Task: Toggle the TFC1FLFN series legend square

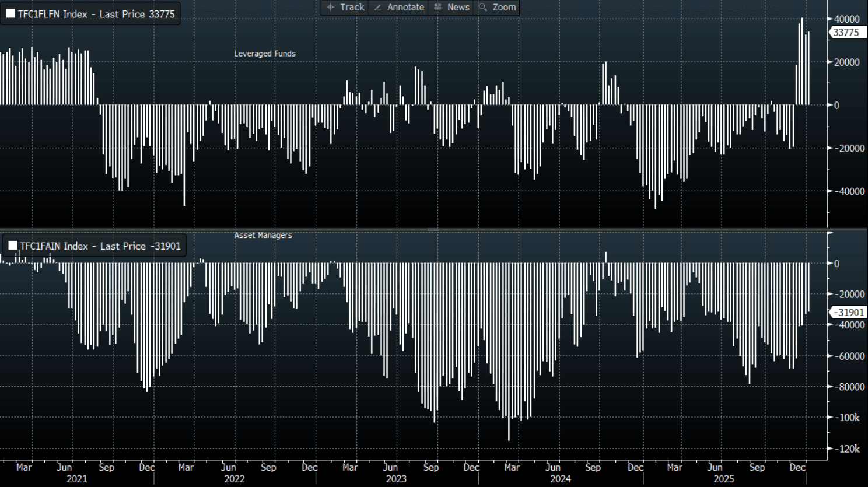Action: (10, 14)
